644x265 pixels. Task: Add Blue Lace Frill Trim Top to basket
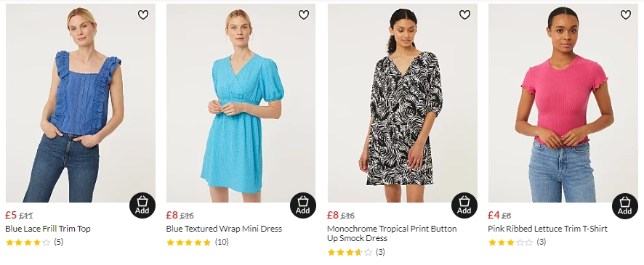click(x=142, y=205)
